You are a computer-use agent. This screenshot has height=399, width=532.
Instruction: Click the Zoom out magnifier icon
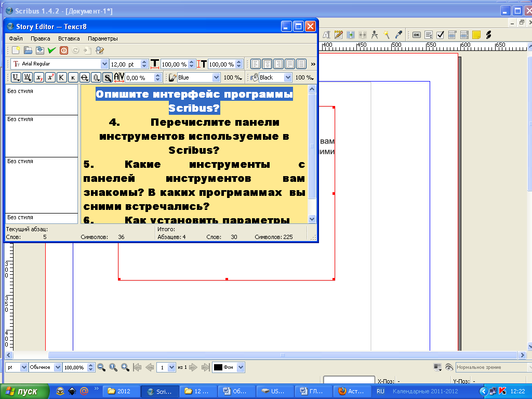[x=101, y=367]
